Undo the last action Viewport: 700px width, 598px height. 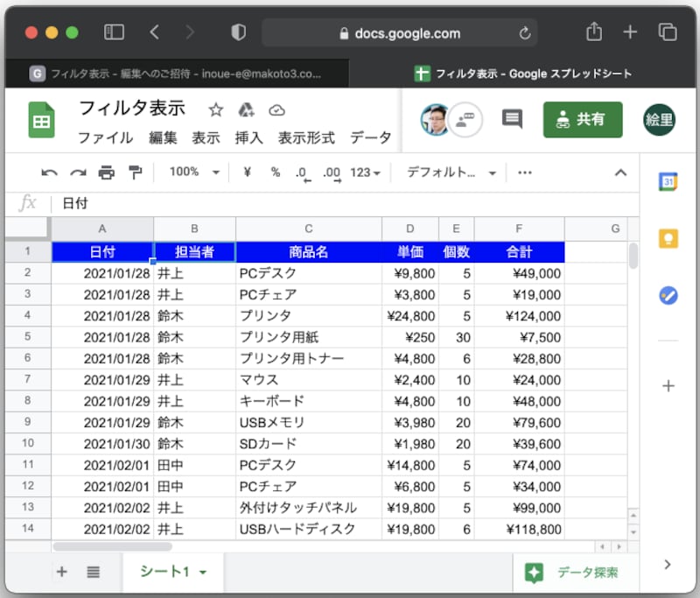tap(51, 172)
